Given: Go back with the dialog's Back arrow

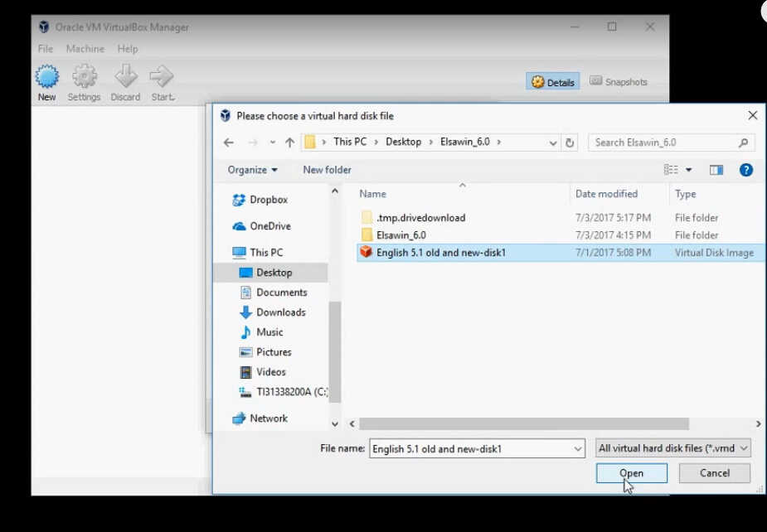Looking at the screenshot, I should coord(228,143).
